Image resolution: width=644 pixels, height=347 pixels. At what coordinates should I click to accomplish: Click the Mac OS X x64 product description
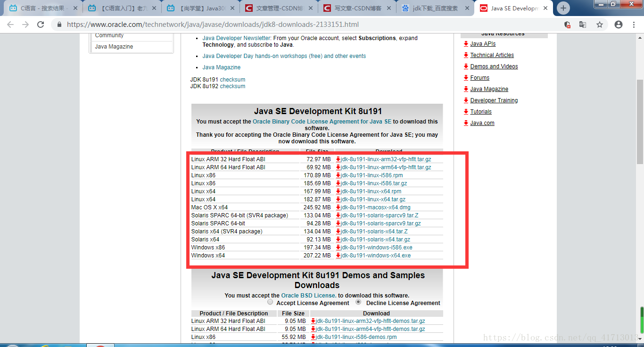tap(210, 207)
